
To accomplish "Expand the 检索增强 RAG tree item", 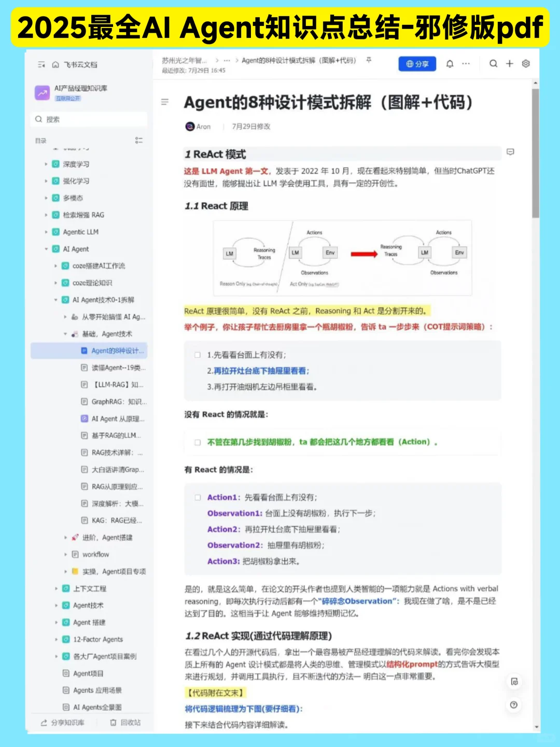I will tap(46, 215).
